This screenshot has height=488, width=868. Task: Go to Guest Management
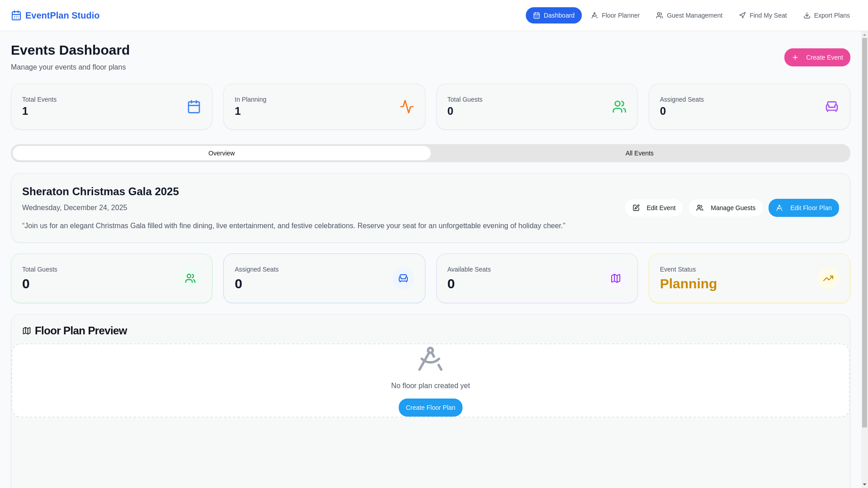tap(689, 15)
